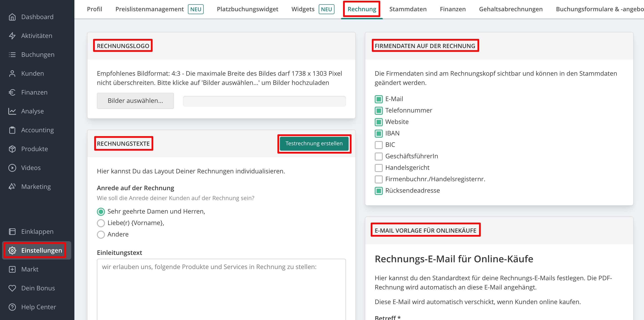Enable the GeschäftsführerIn checkbox
The width and height of the screenshot is (644, 320).
pyautogui.click(x=379, y=156)
